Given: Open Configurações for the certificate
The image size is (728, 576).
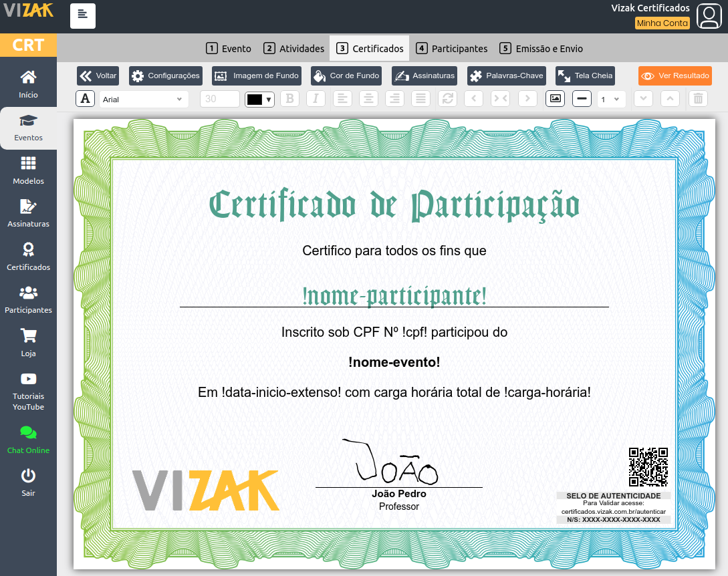Looking at the screenshot, I should pyautogui.click(x=166, y=76).
